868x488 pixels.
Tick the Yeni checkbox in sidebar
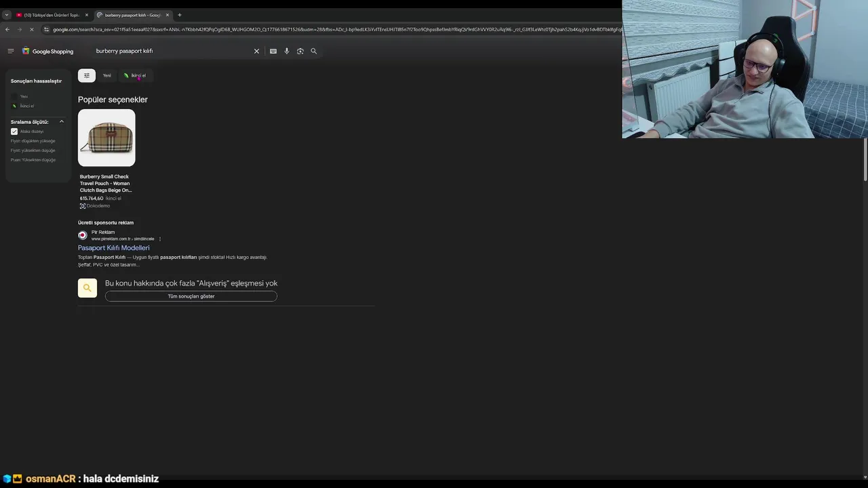[x=14, y=96]
